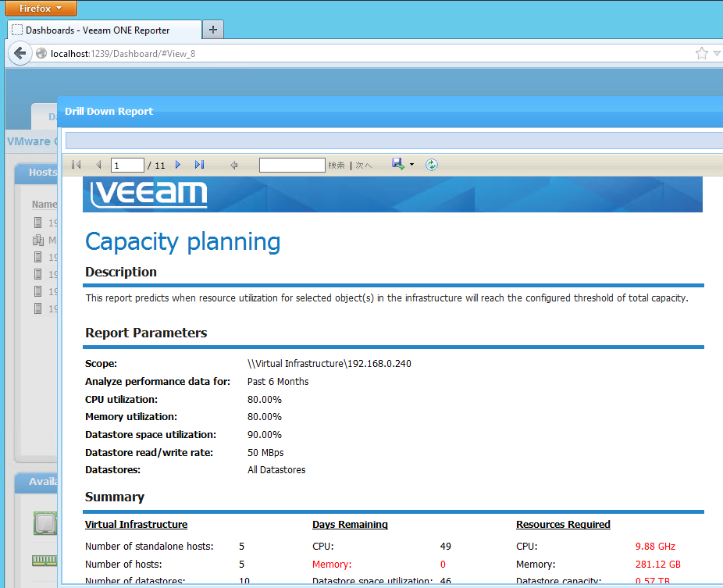Image resolution: width=723 pixels, height=588 pixels.
Task: Click the total page count 11
Action: pyautogui.click(x=160, y=166)
